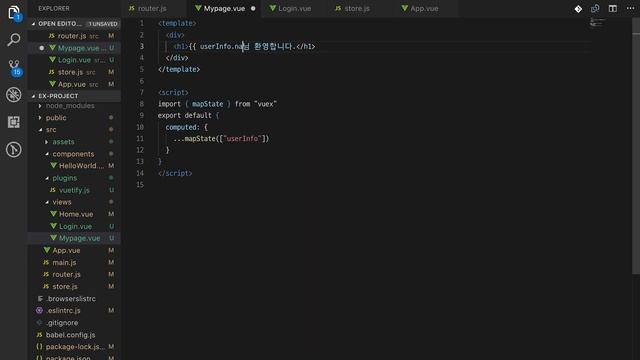Open router.js under src in file tree
The height and width of the screenshot is (360, 640).
[x=74, y=274]
